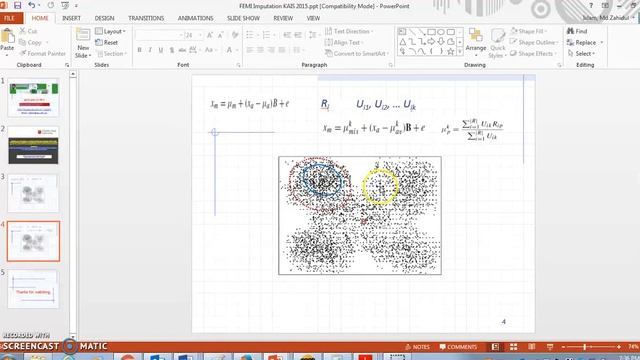
Task: Increase font size with large A
Action: (210, 36)
